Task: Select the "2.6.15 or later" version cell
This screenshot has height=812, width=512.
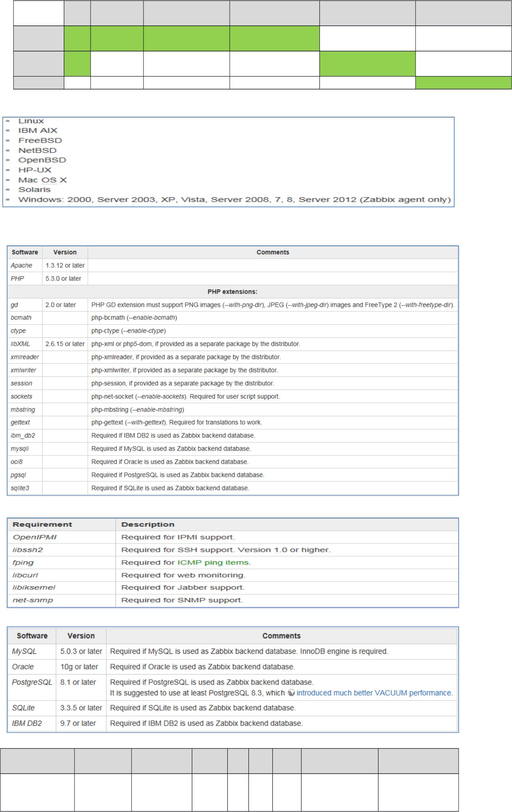Action: tap(65, 344)
